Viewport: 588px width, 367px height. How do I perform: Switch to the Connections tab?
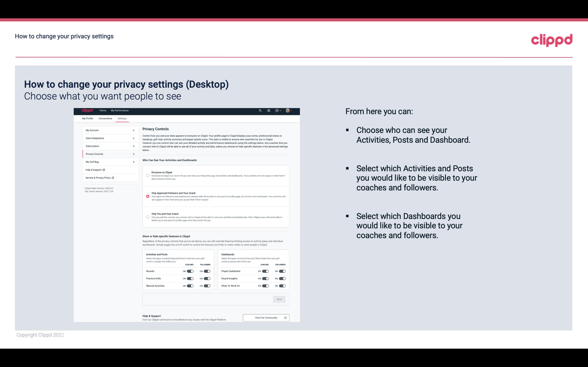[x=105, y=118]
